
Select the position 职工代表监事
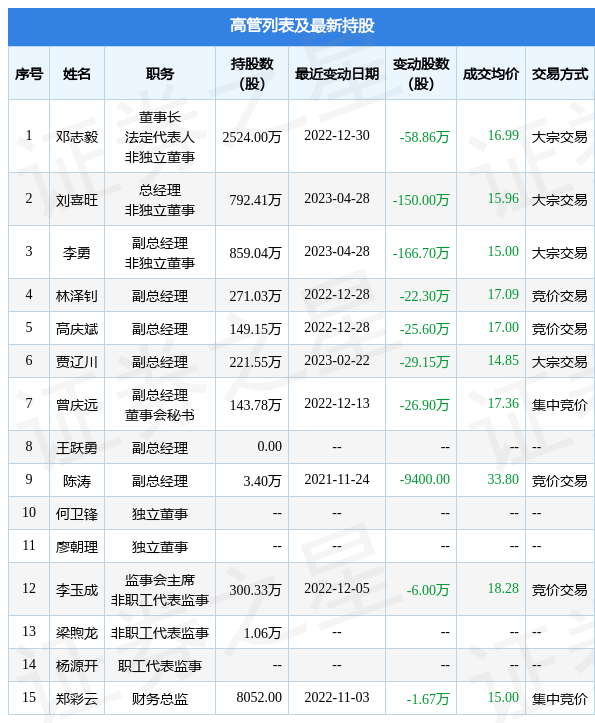coord(160,666)
